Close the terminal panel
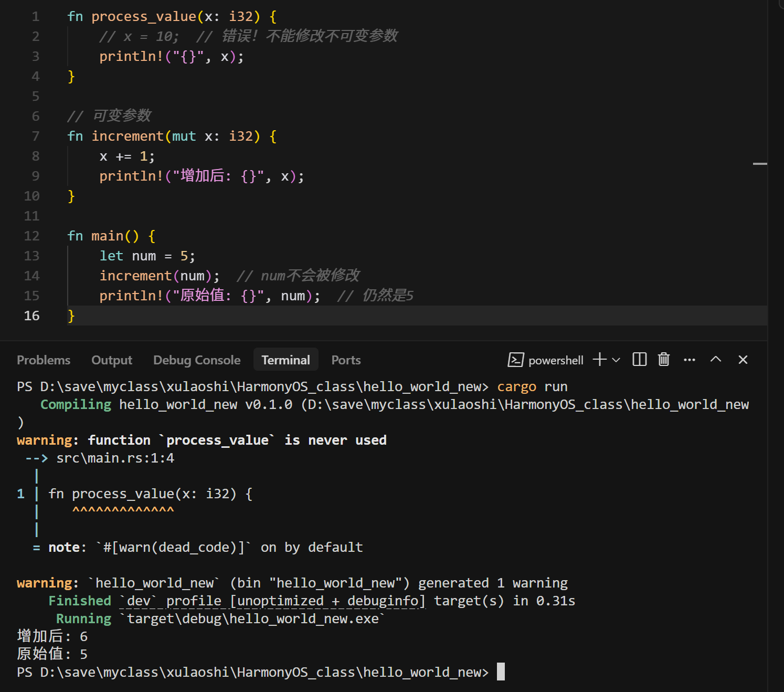The height and width of the screenshot is (692, 784). point(743,360)
